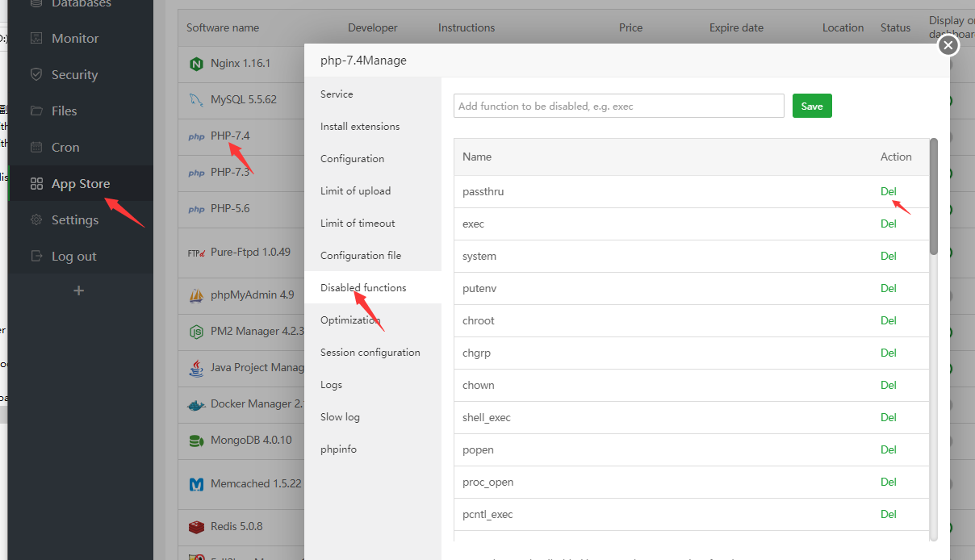975x560 pixels.
Task: Open PHP-7.3 in the software list
Action: [230, 172]
